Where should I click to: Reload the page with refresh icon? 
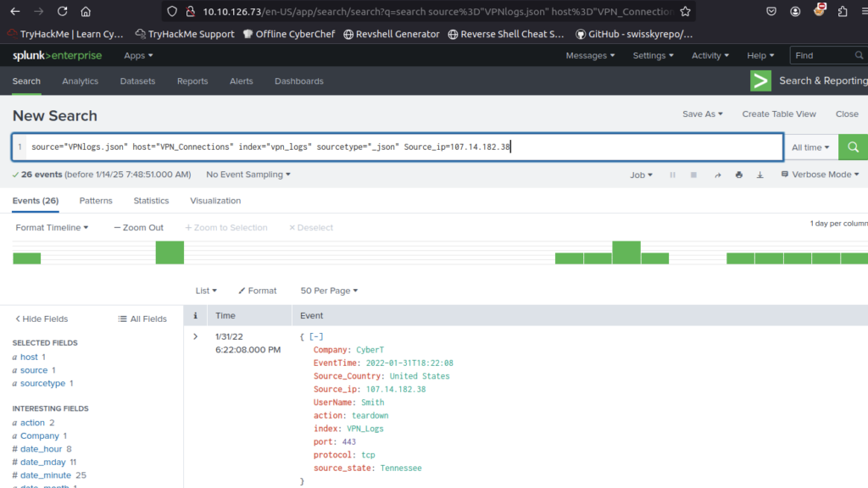62,11
